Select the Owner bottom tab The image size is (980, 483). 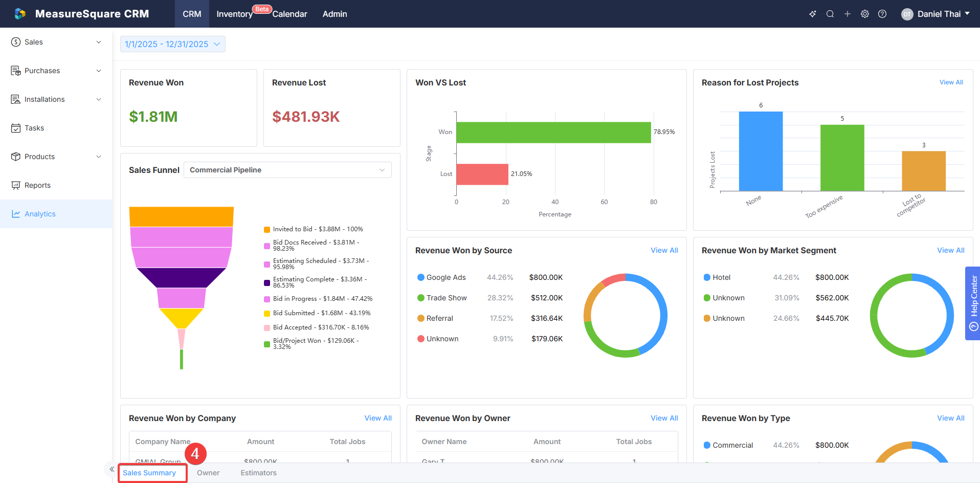(208, 473)
